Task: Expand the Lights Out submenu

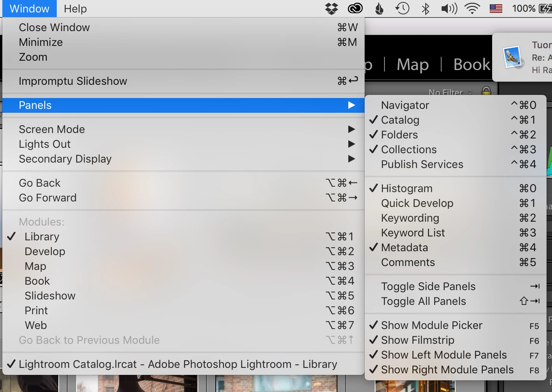Action: click(183, 144)
